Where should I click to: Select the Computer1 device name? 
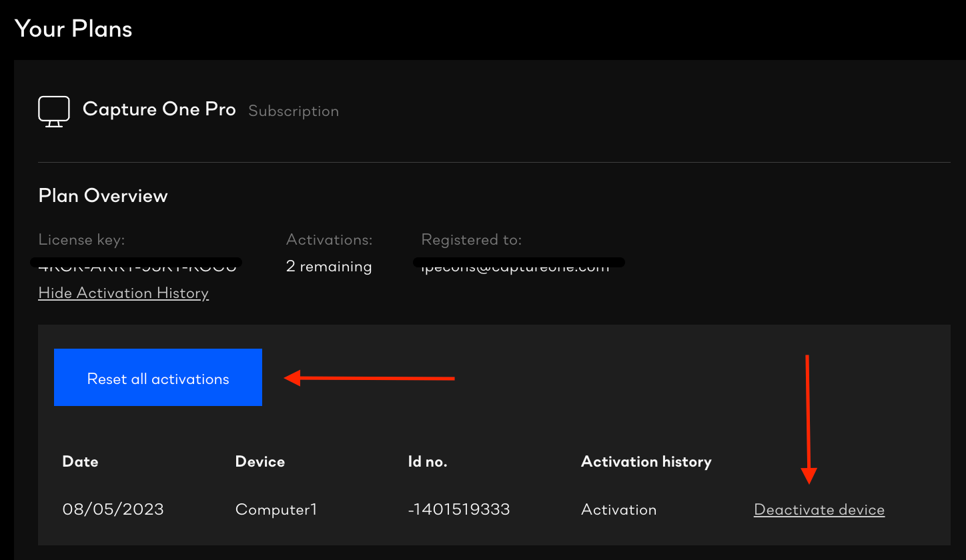click(276, 509)
